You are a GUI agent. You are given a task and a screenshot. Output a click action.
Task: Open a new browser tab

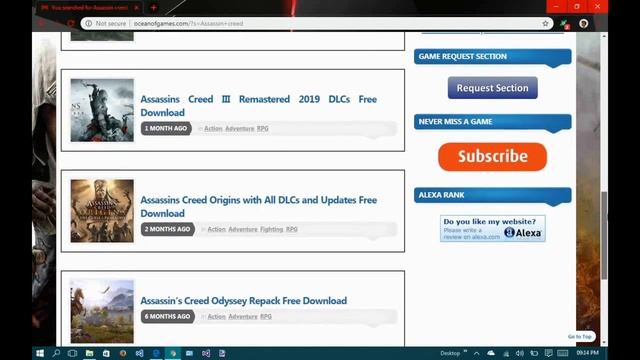tap(153, 7)
